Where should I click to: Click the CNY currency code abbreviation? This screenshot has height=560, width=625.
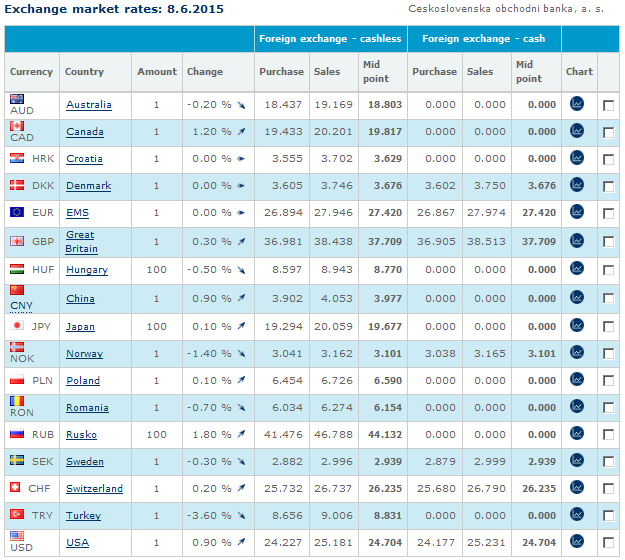tap(22, 306)
